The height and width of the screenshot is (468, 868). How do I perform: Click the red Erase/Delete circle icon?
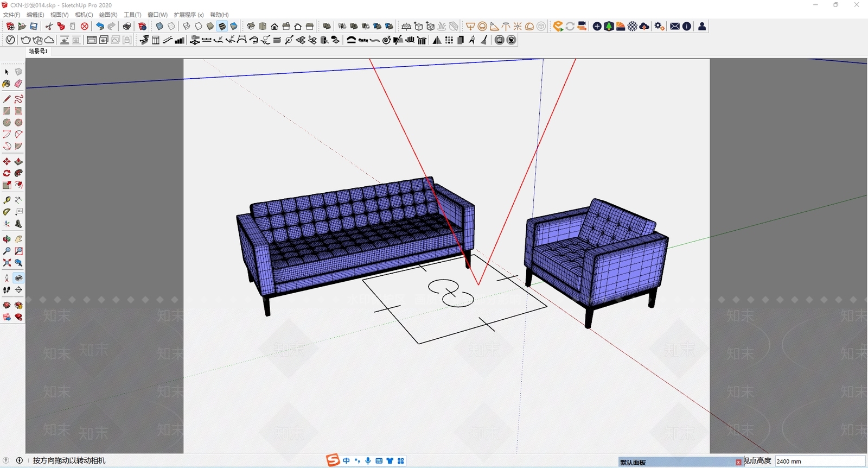coord(85,26)
